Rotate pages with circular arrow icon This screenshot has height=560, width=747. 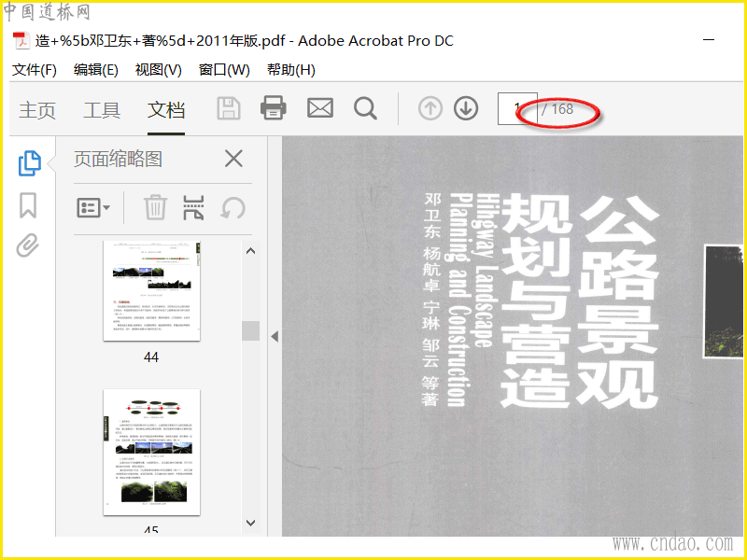[x=233, y=208]
